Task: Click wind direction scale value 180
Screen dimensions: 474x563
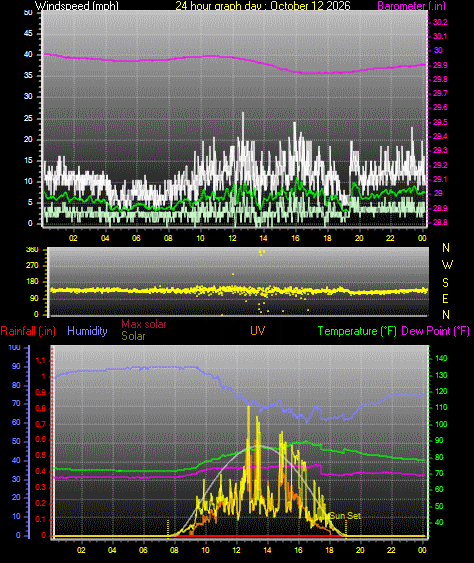Action: pyautogui.click(x=32, y=282)
